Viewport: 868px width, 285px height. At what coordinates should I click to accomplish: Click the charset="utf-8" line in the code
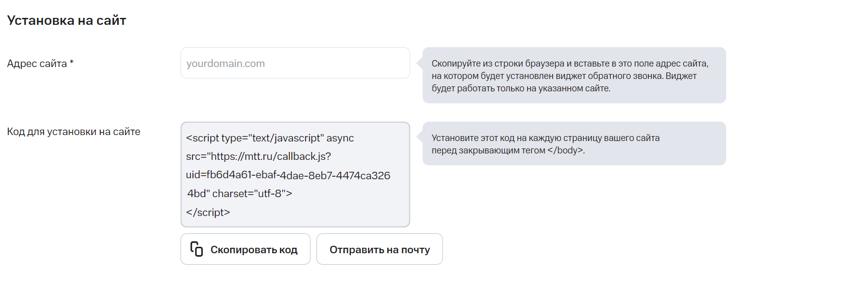pos(240,194)
